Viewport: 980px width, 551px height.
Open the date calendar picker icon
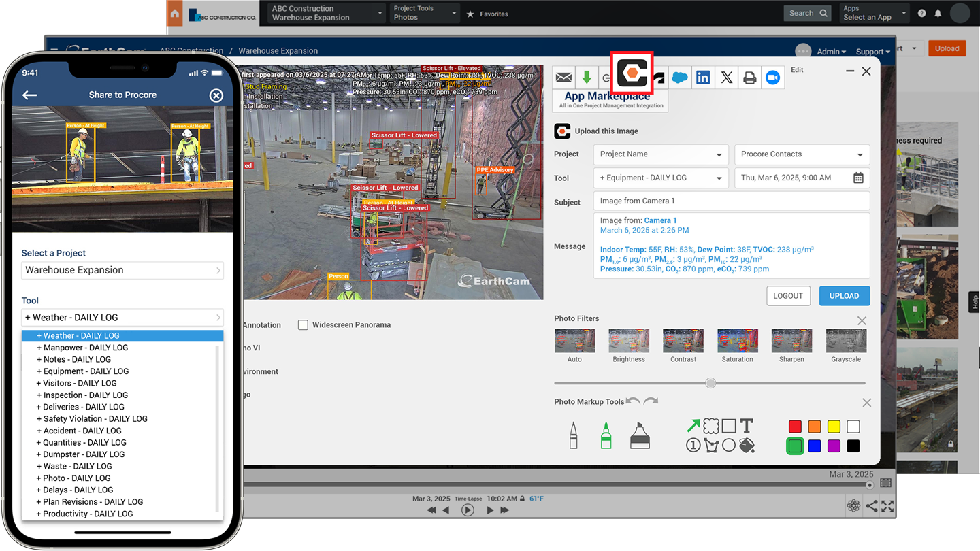click(858, 178)
